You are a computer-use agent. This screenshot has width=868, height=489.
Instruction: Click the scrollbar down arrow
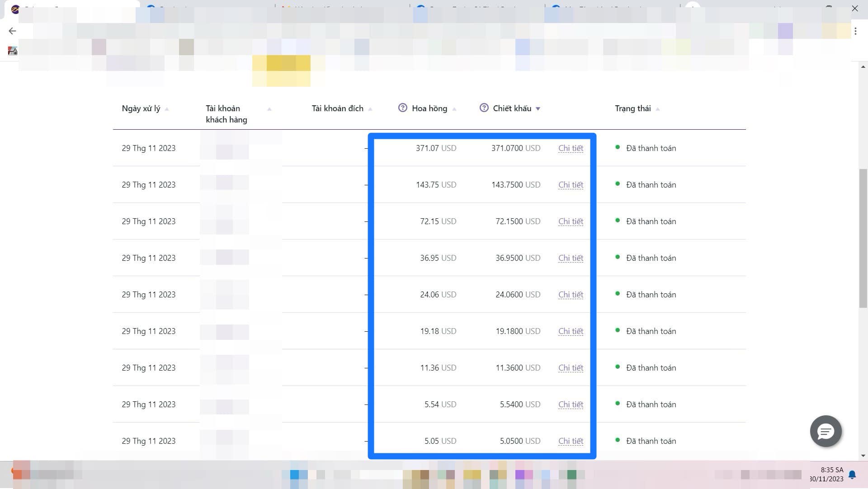click(x=863, y=456)
